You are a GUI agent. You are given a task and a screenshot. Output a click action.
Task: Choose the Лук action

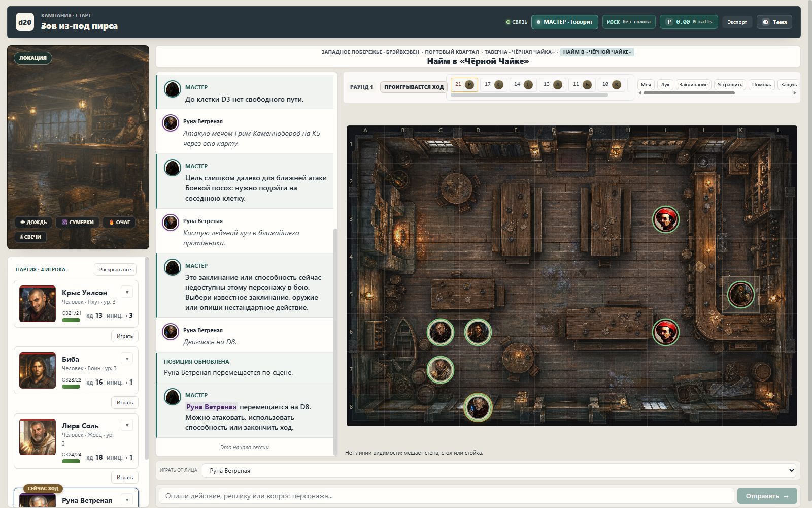pos(665,84)
